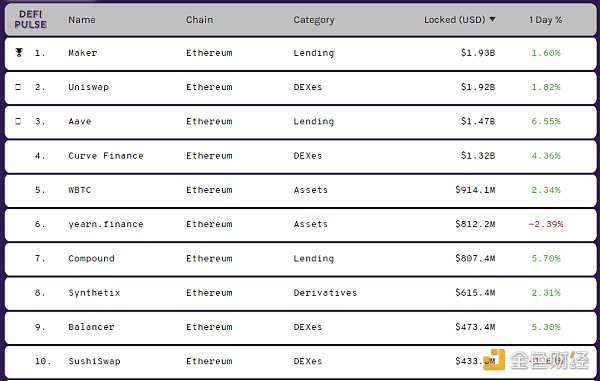Click the DEFI PULSE logo in header

click(30, 20)
